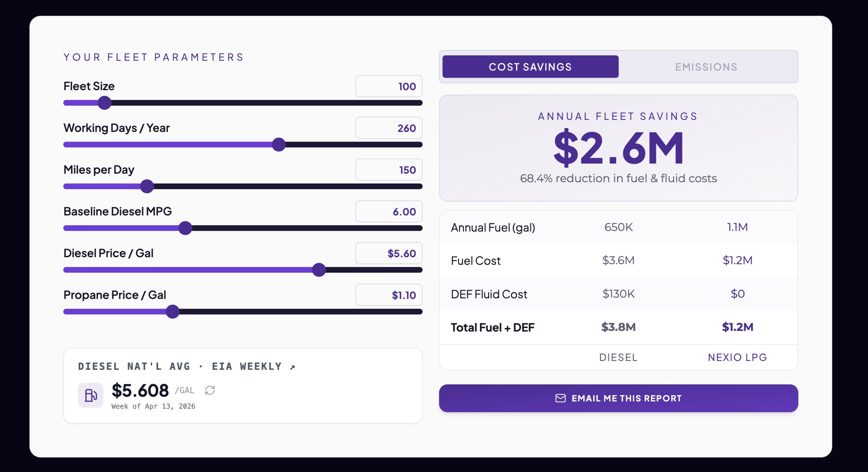Click the Fleet Size slider handle
Screen dimensions: 868x472
coord(104,103)
